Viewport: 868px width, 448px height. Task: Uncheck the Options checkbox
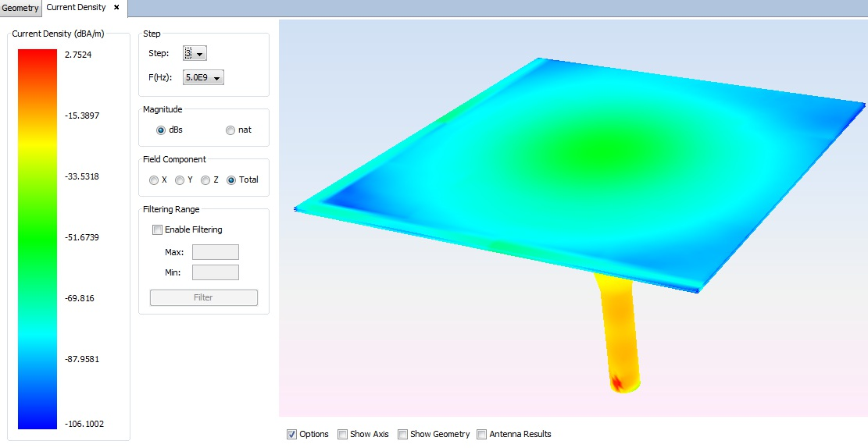(292, 435)
